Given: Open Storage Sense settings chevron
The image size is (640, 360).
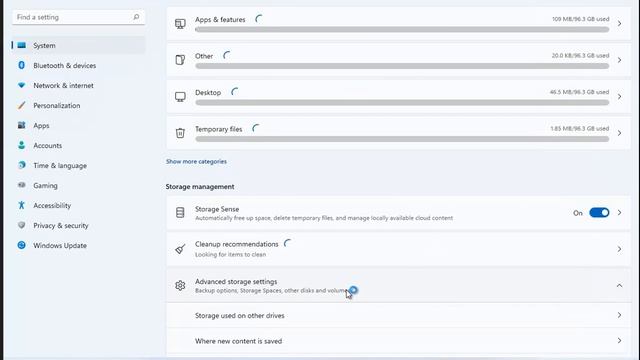Looking at the screenshot, I should pos(619,213).
